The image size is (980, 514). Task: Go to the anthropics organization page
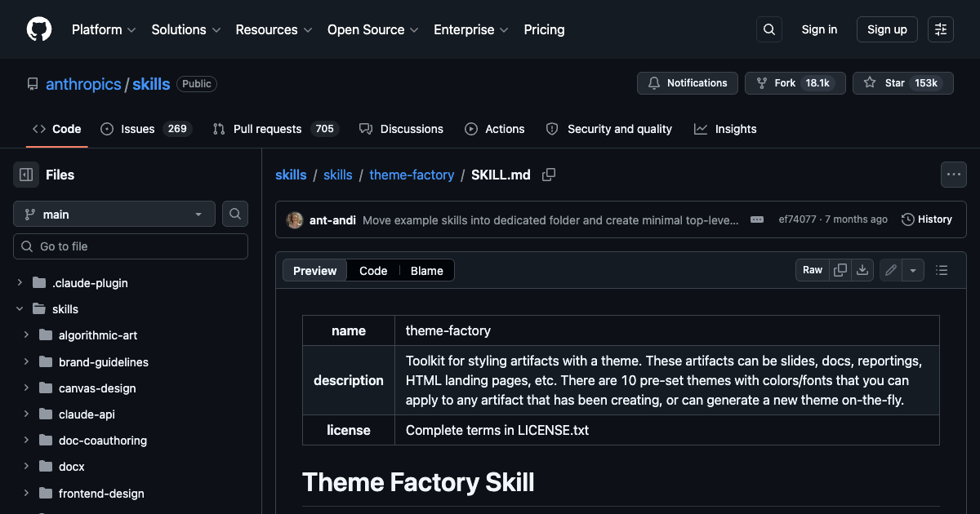point(83,84)
